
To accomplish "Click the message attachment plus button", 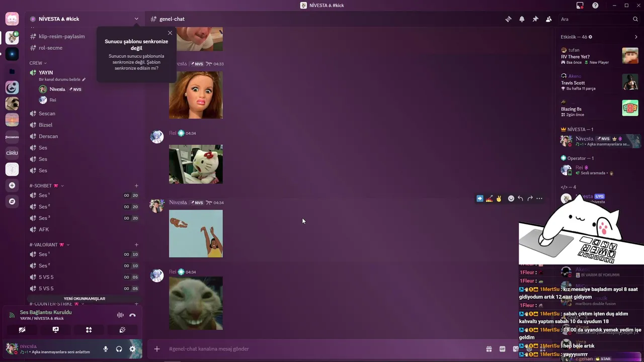I will [157, 349].
